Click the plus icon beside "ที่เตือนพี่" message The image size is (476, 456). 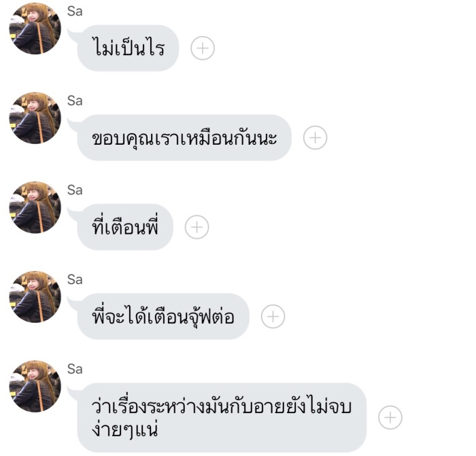click(197, 227)
